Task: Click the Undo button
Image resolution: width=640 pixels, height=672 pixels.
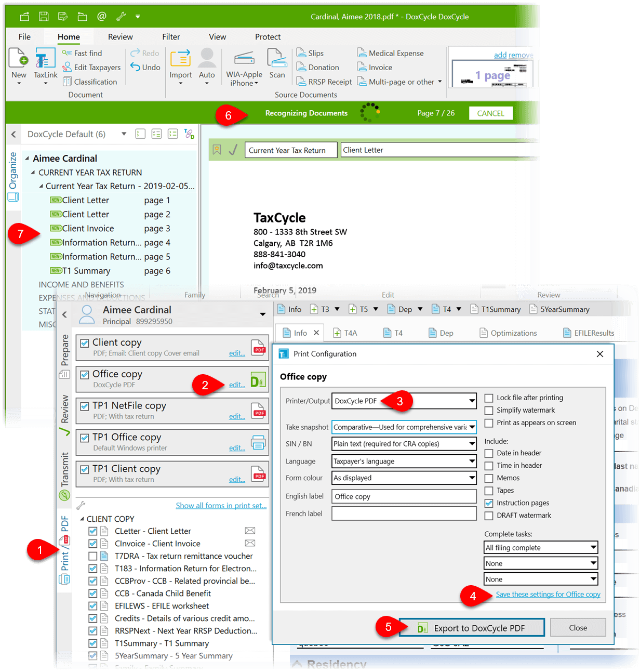Action: pos(145,67)
